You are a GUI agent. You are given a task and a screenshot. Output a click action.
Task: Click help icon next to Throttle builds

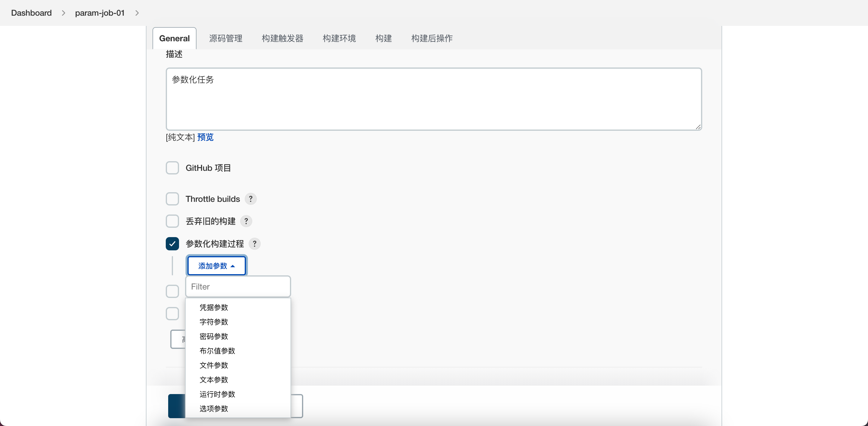[x=250, y=199]
